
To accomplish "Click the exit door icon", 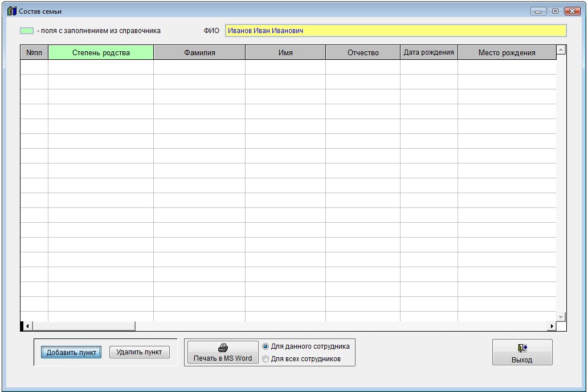I will coord(522,348).
